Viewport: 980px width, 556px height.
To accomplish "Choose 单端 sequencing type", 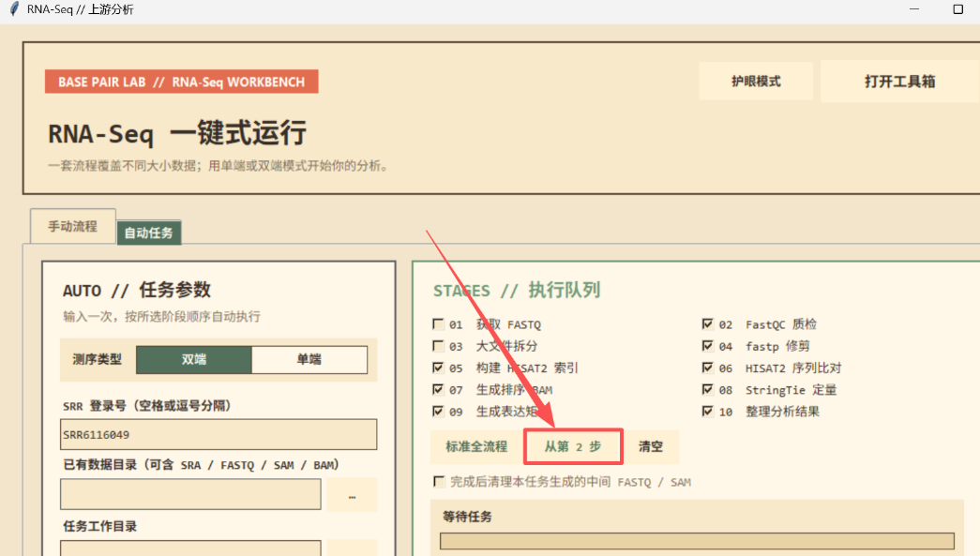I will (x=309, y=359).
